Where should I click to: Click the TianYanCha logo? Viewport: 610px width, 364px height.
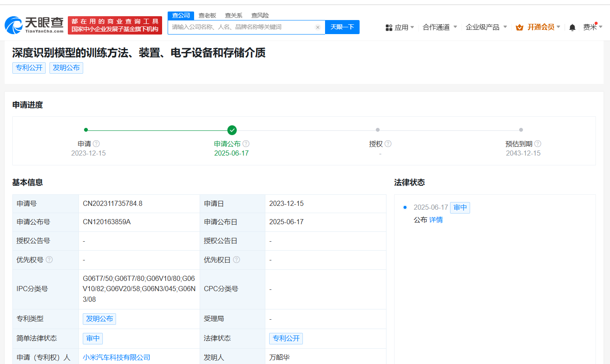(34, 25)
